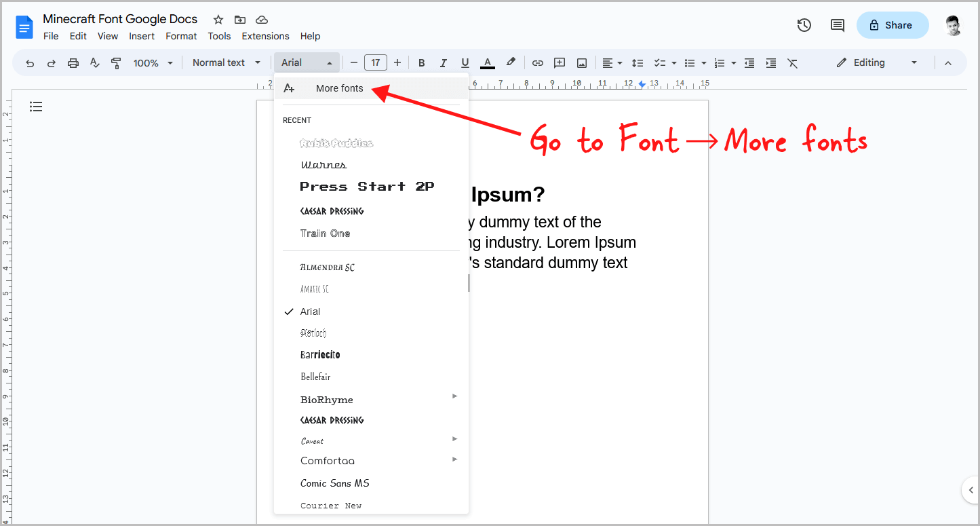The height and width of the screenshot is (526, 980).
Task: Open the checklist options arrow
Action: point(674,63)
